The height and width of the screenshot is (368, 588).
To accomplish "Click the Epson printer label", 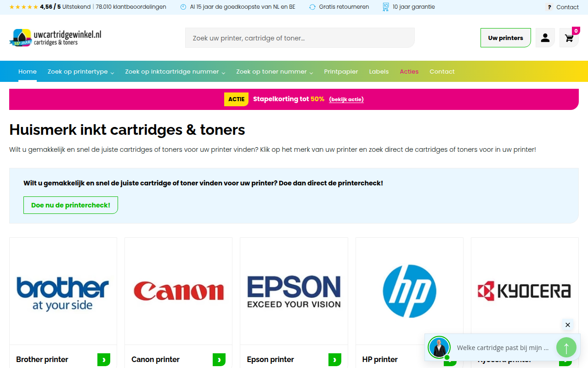I will click(x=271, y=359).
